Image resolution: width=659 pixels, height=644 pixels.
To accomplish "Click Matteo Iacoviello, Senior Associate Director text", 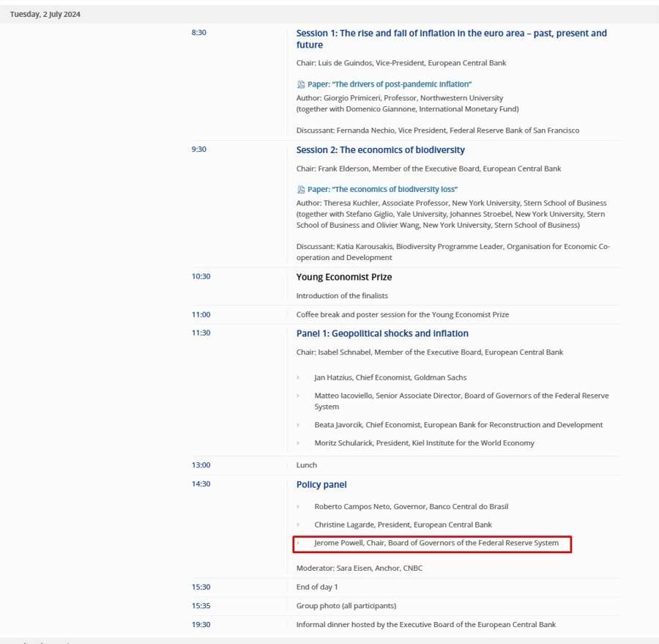I will (x=461, y=401).
